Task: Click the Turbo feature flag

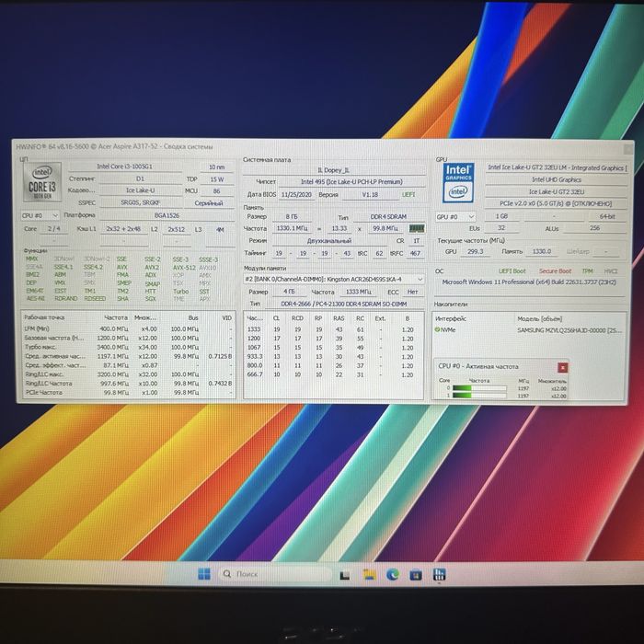Action: pyautogui.click(x=180, y=291)
